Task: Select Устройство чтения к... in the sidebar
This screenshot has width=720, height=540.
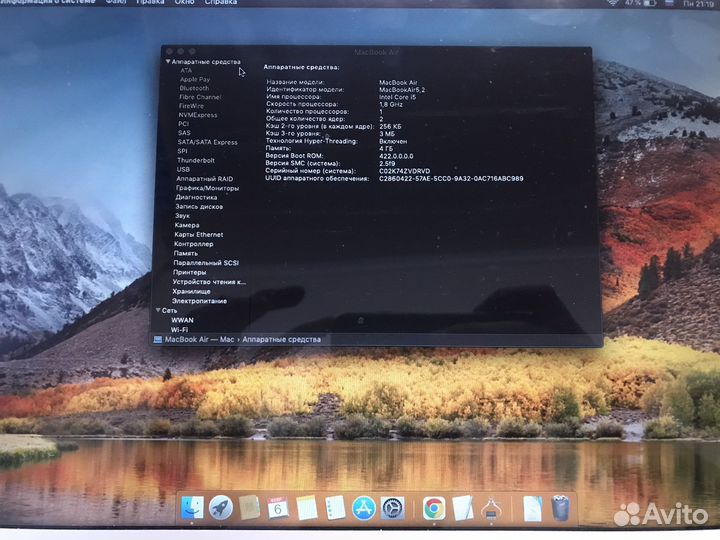Action: coord(209,282)
